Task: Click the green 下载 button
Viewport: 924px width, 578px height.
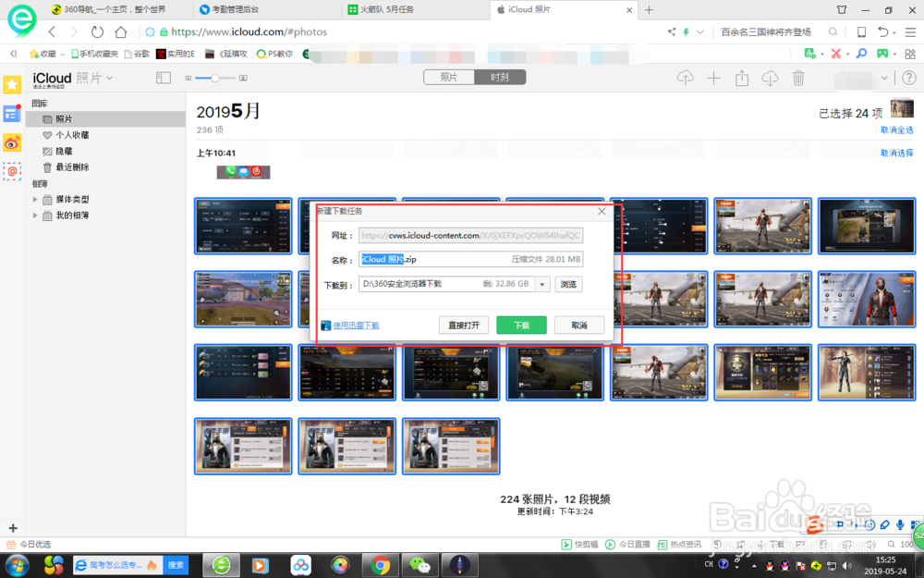Action: pyautogui.click(x=521, y=325)
